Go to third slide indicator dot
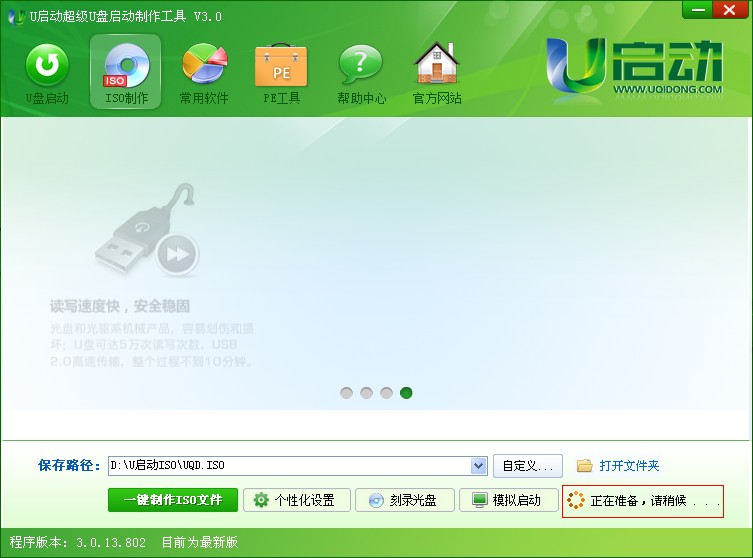 pyautogui.click(x=387, y=393)
